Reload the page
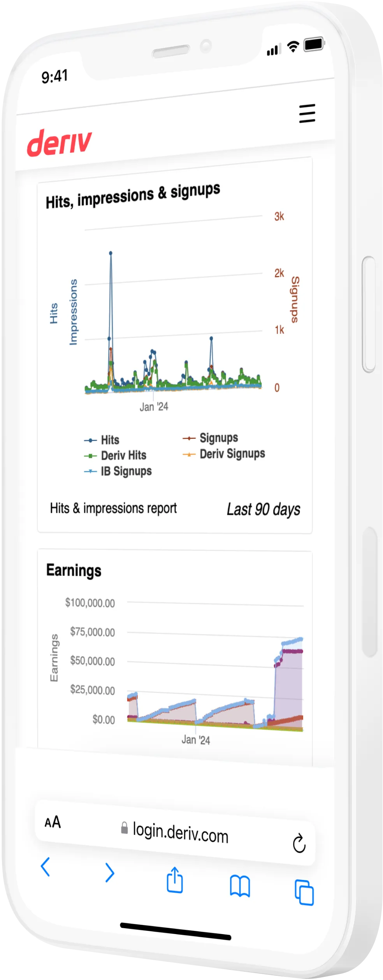383x980 pixels. click(299, 843)
